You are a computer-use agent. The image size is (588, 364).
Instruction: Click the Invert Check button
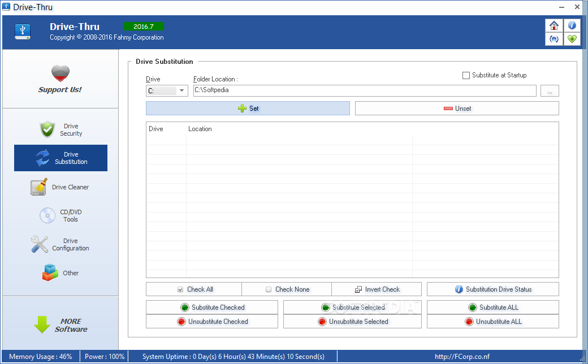pyautogui.click(x=377, y=289)
